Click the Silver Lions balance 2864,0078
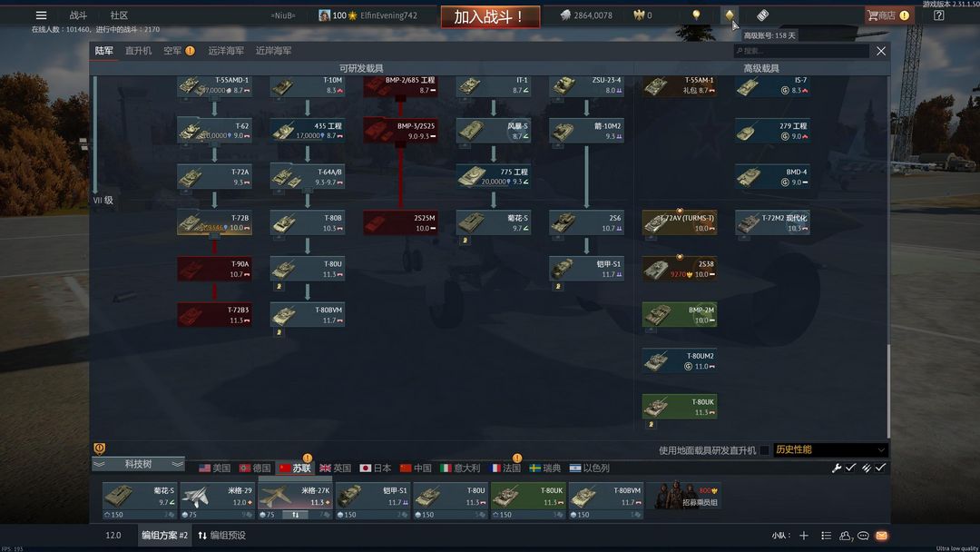 586,15
